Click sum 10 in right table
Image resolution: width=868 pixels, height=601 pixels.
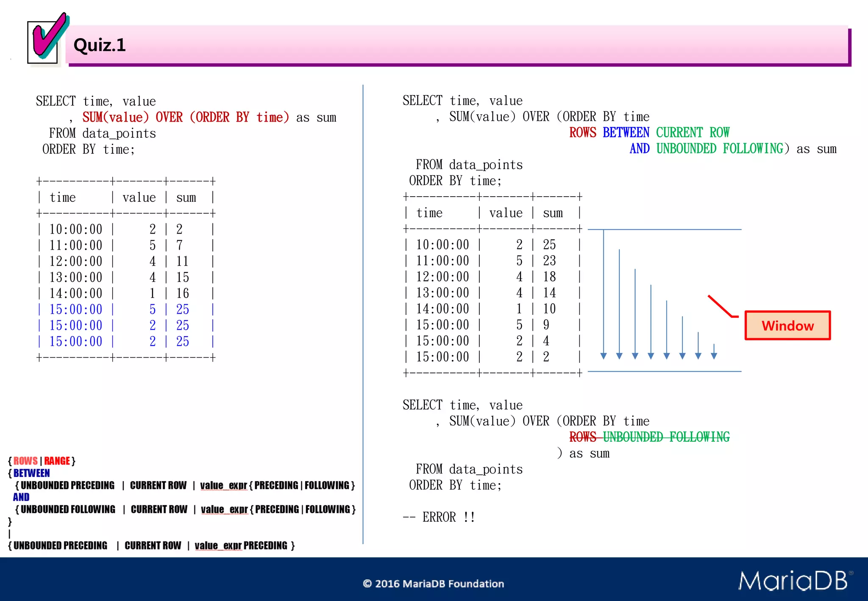point(550,309)
